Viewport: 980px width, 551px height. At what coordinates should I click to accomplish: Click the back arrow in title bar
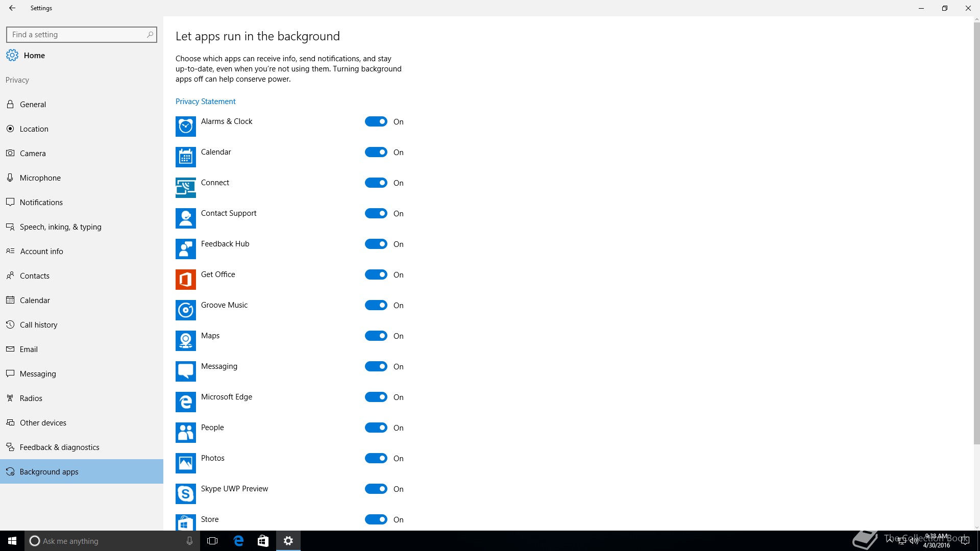coord(12,8)
